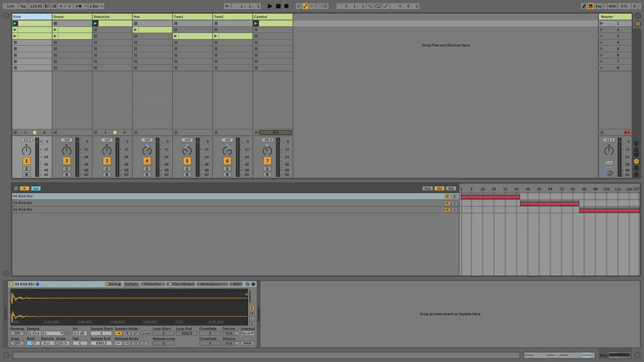Image resolution: width=644 pixels, height=362 pixels.
Task: Launch the first Kick clip
Action: click(x=16, y=24)
